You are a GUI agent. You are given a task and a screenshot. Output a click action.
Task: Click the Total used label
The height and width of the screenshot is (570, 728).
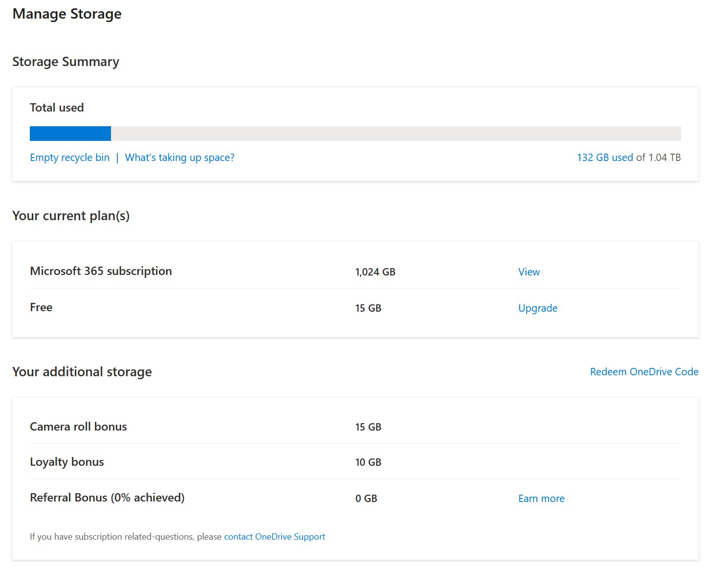pos(57,108)
